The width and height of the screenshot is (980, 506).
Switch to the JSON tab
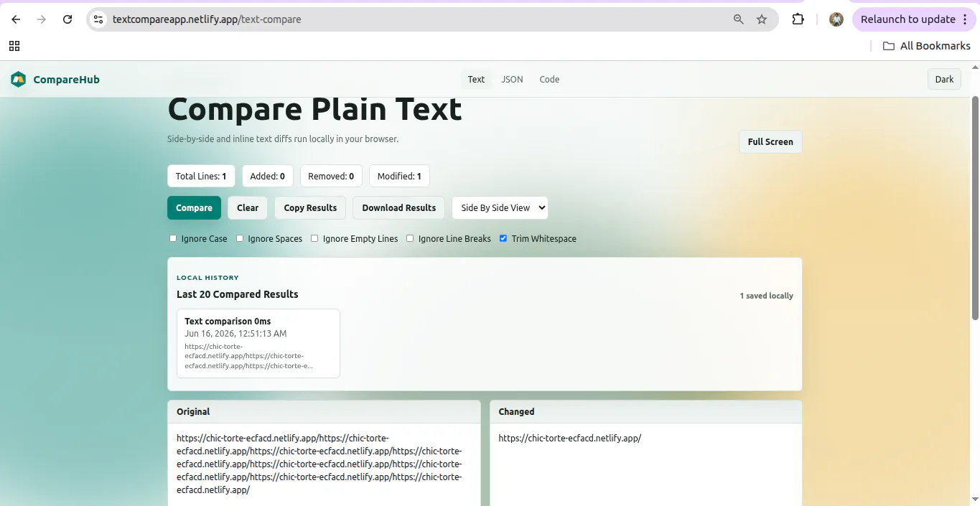(x=512, y=80)
